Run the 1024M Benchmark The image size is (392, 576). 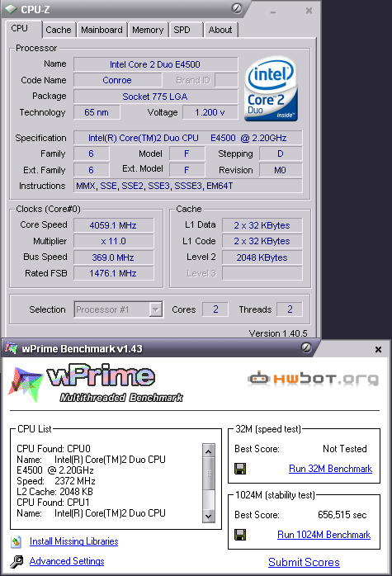coord(324,535)
